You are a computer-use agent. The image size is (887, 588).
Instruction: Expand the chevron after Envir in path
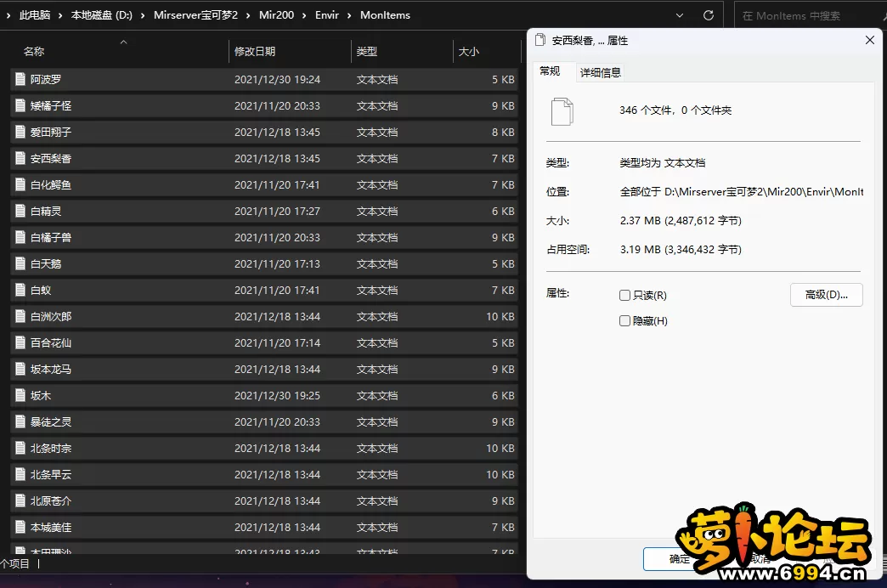point(348,15)
